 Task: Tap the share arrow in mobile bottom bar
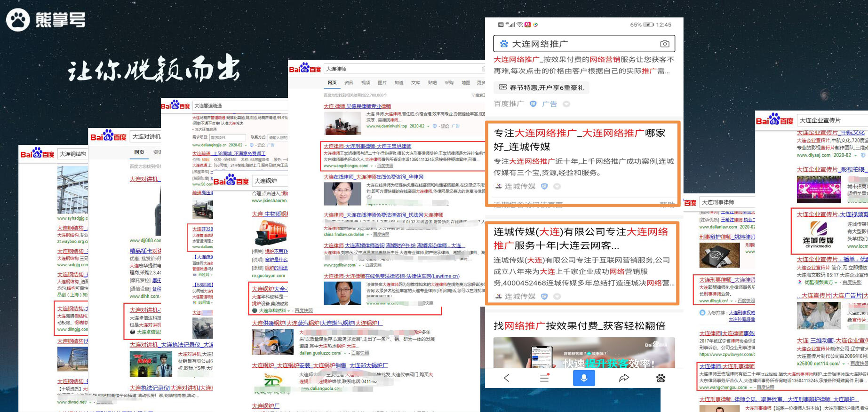tap(624, 378)
